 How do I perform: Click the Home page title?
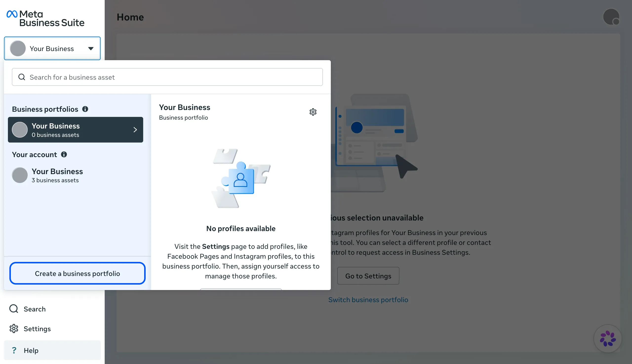130,17
